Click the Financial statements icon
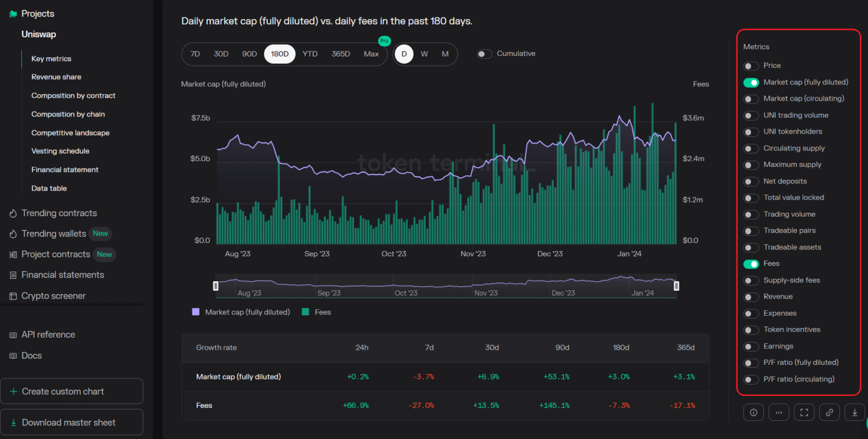Image resolution: width=868 pixels, height=439 pixels. [13, 275]
